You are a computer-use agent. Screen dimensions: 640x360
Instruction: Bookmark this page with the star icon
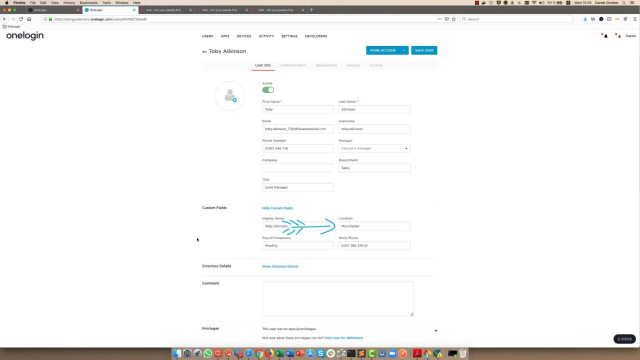tap(453, 19)
